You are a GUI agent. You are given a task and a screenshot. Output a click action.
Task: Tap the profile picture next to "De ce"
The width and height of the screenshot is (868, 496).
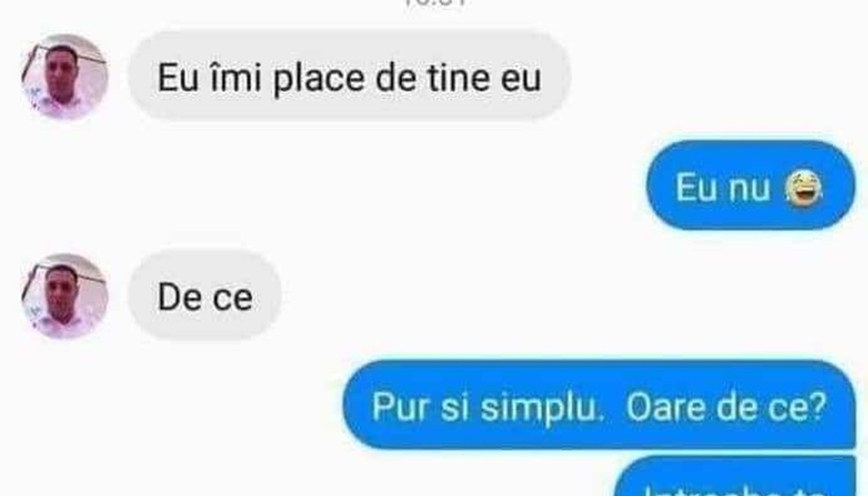click(64, 296)
